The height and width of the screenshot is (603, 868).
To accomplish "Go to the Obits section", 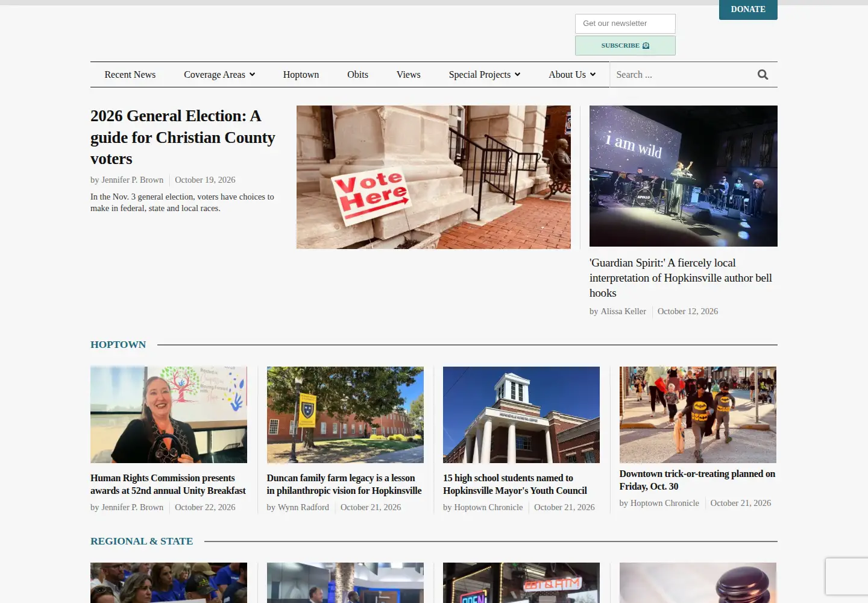I will pyautogui.click(x=357, y=75).
